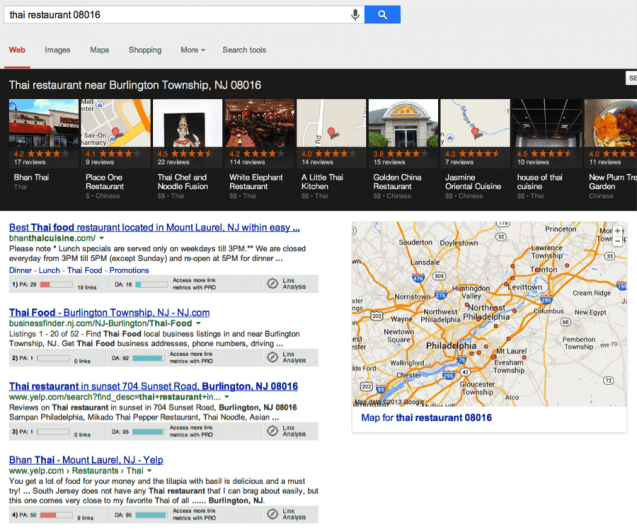Viewport: 637px width, 530px height.
Task: Click the 114 reviews text
Action: tap(247, 162)
